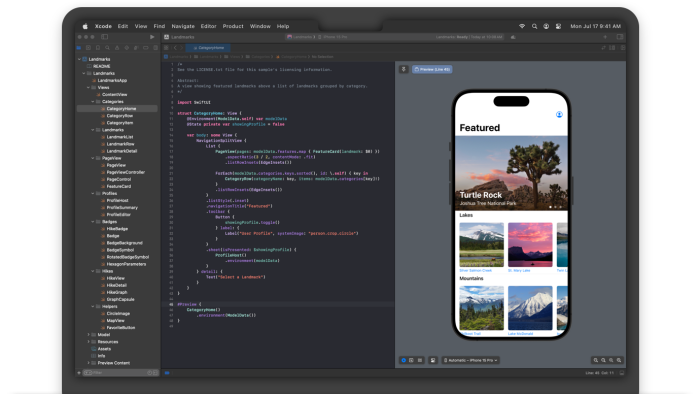Image resolution: width=700 pixels, height=394 pixels.
Task: Open LandmarkDetail file in navigator
Action: pos(121,151)
